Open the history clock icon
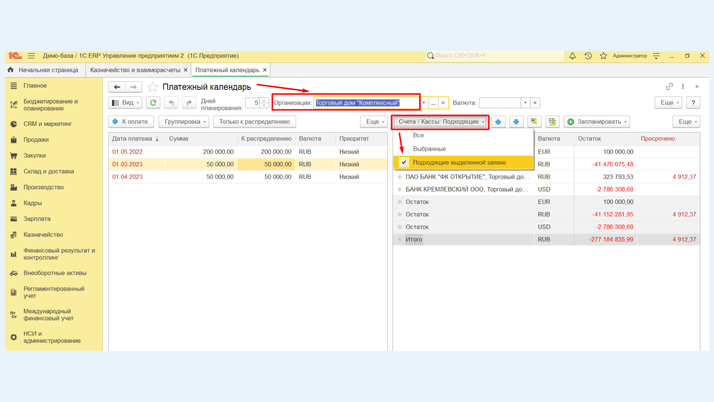This screenshot has width=714, height=402. pyautogui.click(x=588, y=56)
